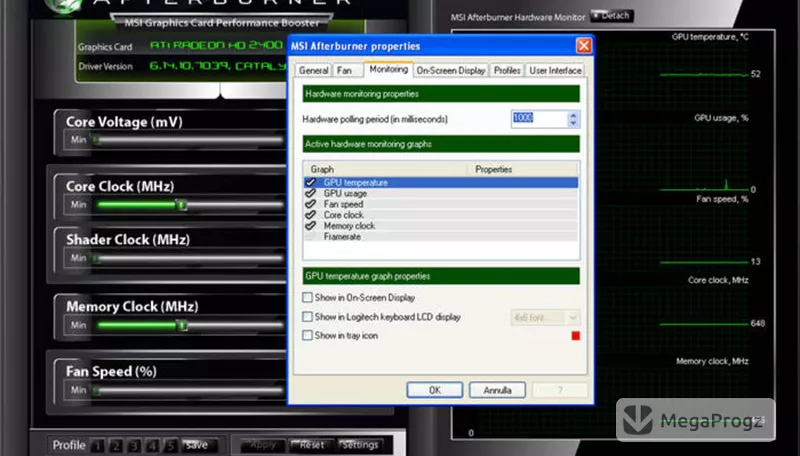Viewport: 800px width, 456px height.
Task: Open the On-Screen Display tab
Action: [451, 70]
